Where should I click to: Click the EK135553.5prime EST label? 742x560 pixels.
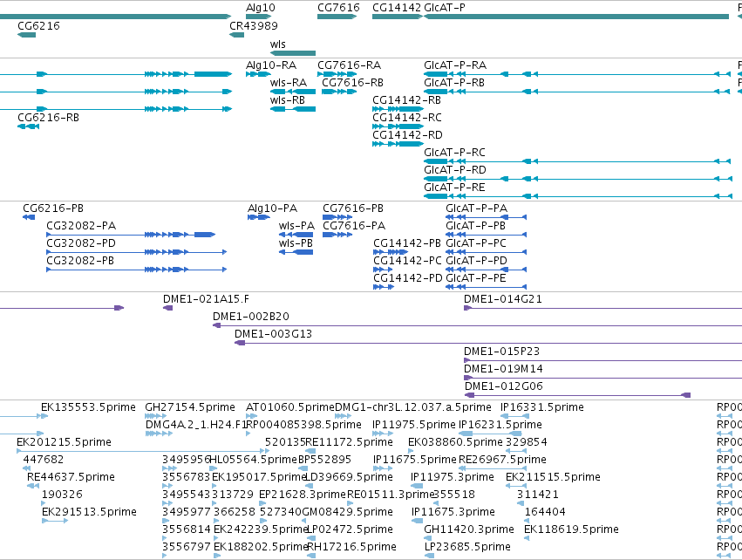pos(88,407)
